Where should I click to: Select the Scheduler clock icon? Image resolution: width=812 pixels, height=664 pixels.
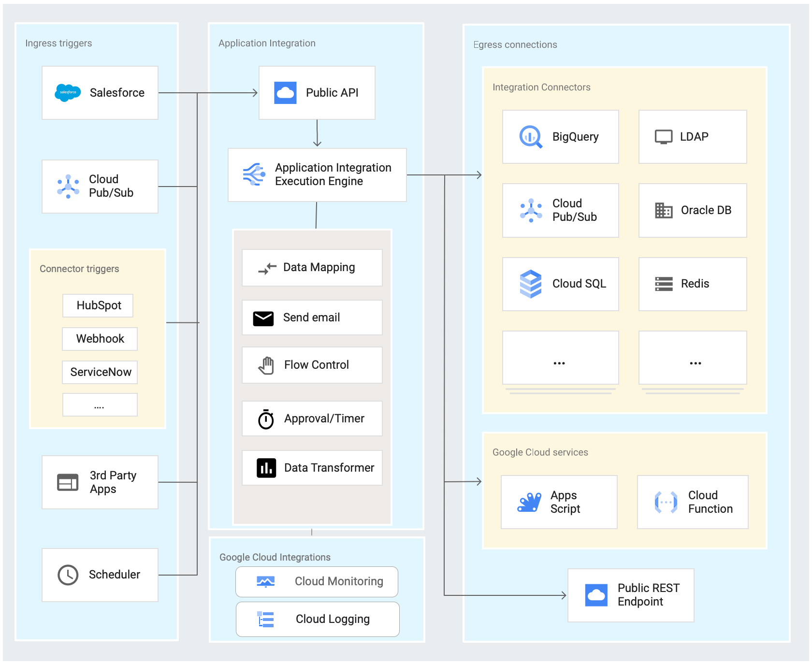(69, 575)
